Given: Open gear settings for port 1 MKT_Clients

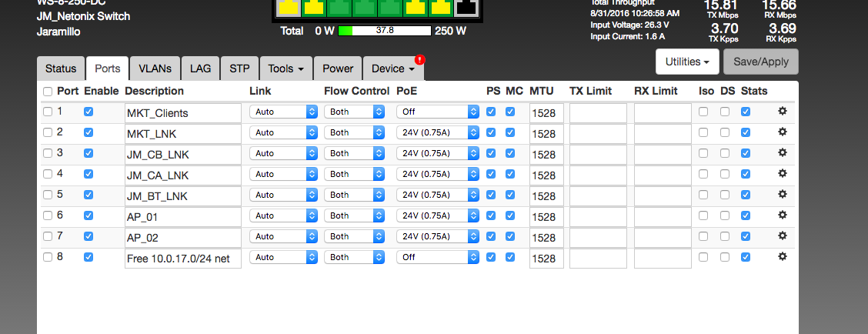Looking at the screenshot, I should (782, 112).
